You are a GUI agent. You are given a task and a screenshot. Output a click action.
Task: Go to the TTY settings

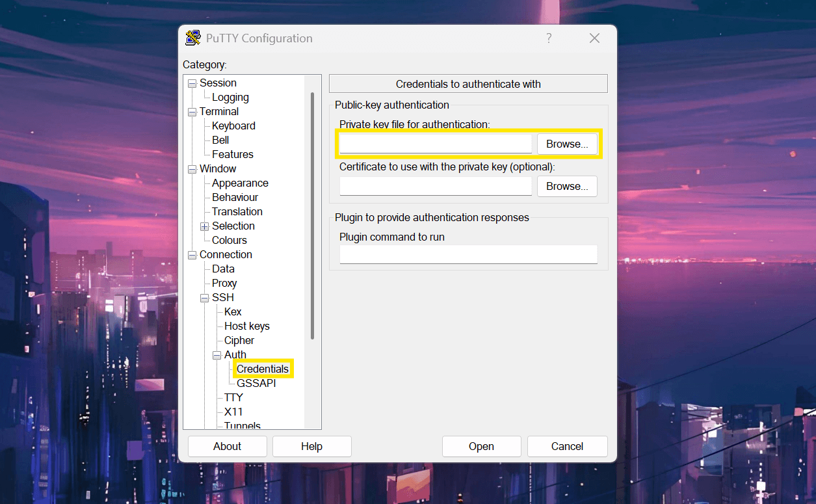tap(233, 397)
